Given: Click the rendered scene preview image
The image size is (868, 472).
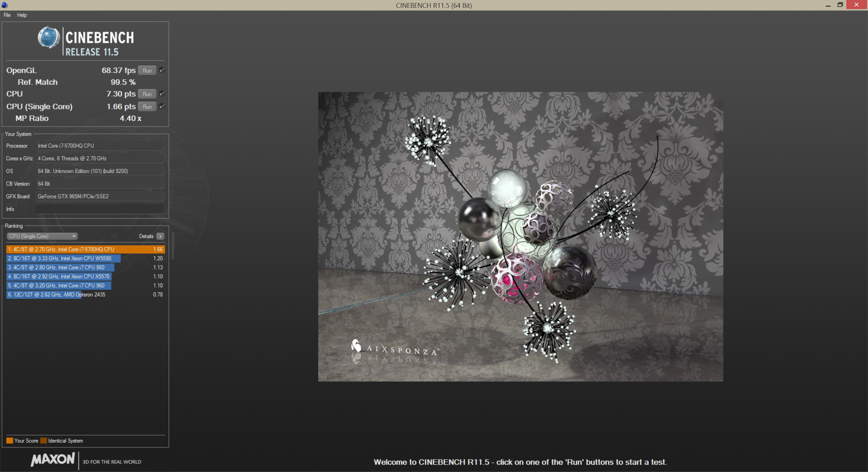Looking at the screenshot, I should [x=520, y=237].
